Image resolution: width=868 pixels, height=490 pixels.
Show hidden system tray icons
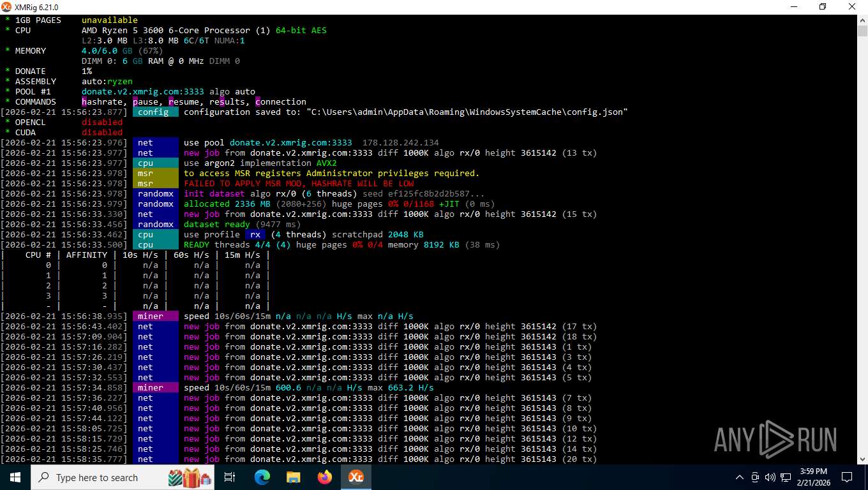point(740,477)
